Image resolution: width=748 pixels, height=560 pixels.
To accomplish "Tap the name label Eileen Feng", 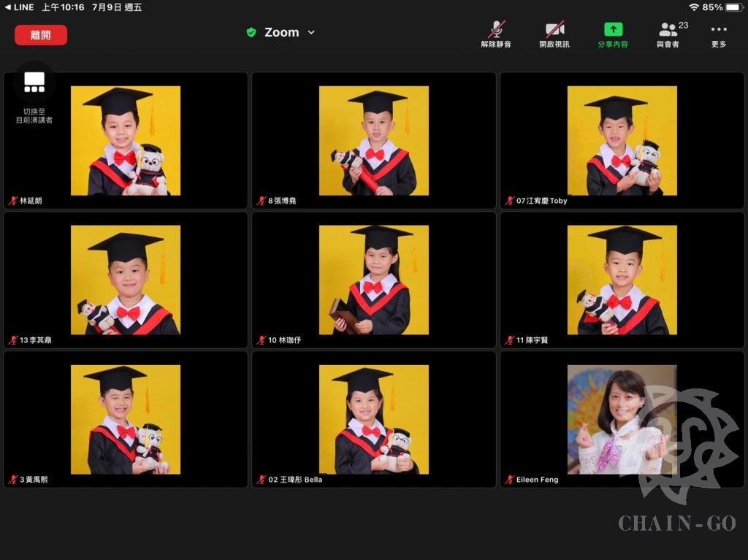I will 537,480.
